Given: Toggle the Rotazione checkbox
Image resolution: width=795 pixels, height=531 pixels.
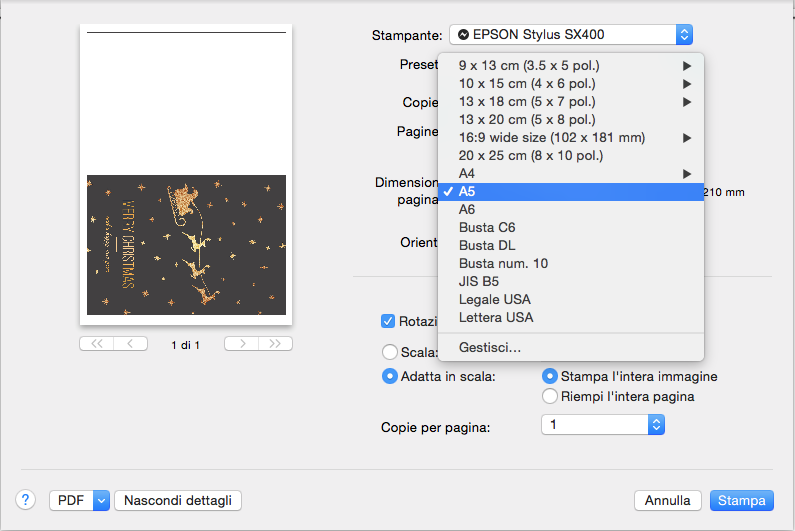Looking at the screenshot, I should click(388, 321).
